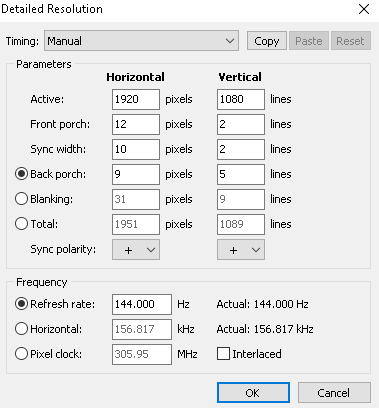Close the Detailed Resolution dialog
This screenshot has width=379, height=408.
(364, 9)
